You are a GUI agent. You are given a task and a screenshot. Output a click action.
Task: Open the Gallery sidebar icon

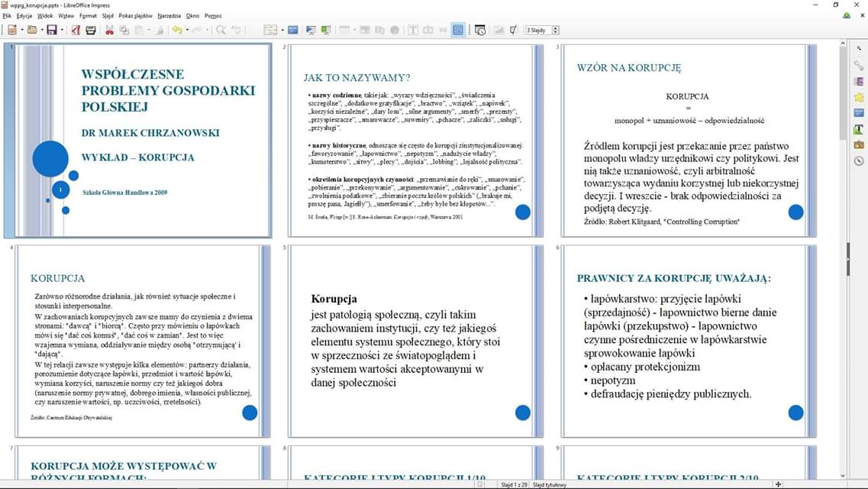(859, 144)
